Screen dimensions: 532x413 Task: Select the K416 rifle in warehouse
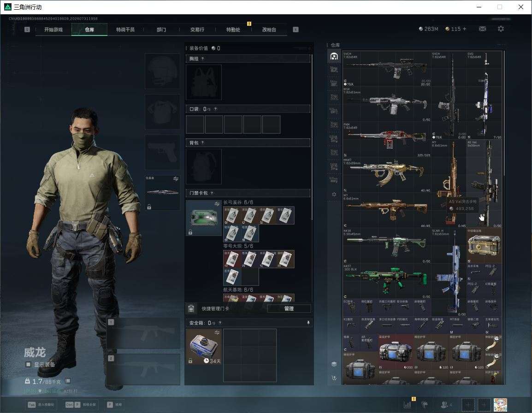pos(387,246)
